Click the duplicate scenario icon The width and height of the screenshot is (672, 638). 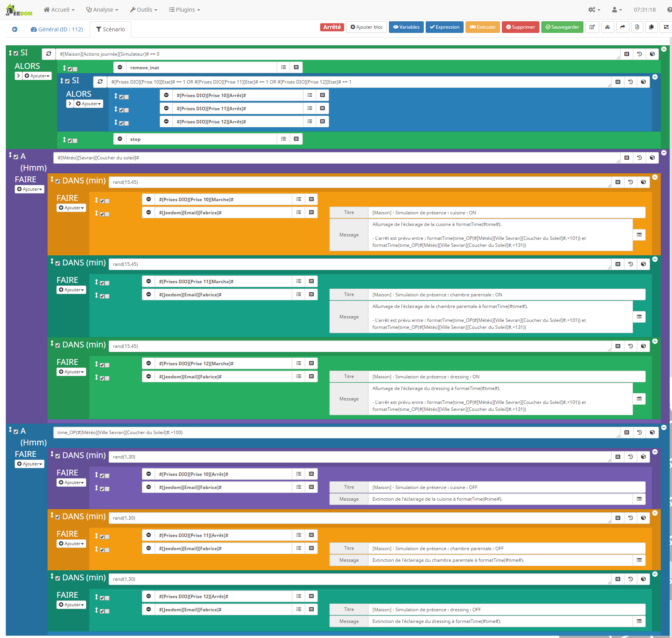pyautogui.click(x=652, y=27)
